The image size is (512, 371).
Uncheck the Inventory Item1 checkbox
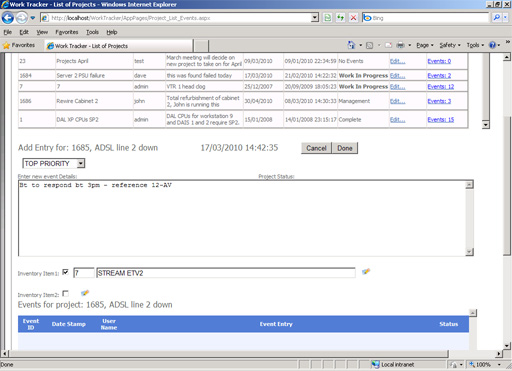point(65,272)
